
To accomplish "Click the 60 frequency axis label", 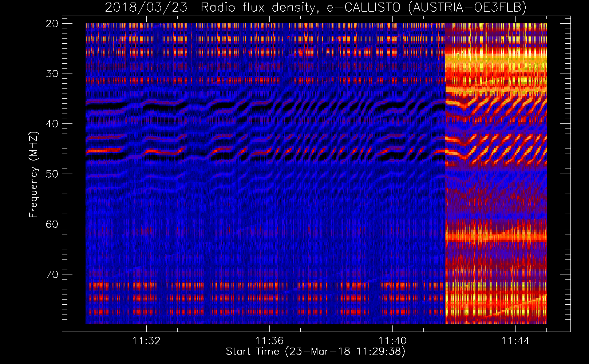I will pyautogui.click(x=52, y=224).
